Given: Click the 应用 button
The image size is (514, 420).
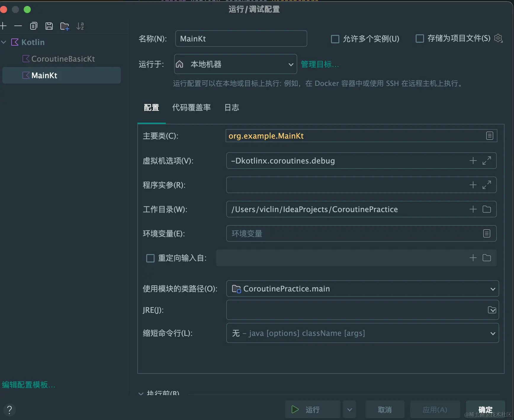Looking at the screenshot, I should tap(435, 410).
